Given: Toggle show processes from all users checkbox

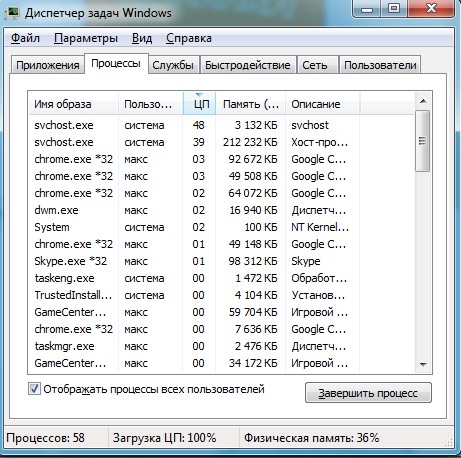Looking at the screenshot, I should tap(34, 389).
